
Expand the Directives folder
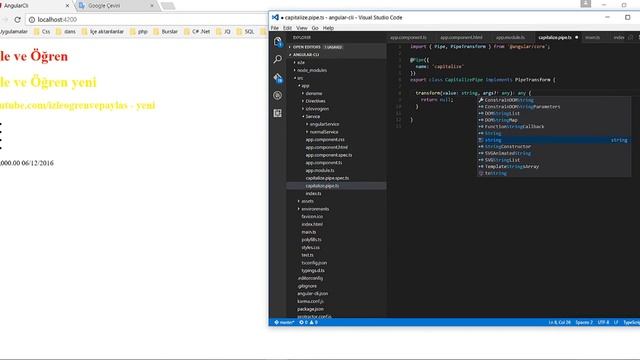[x=303, y=101]
